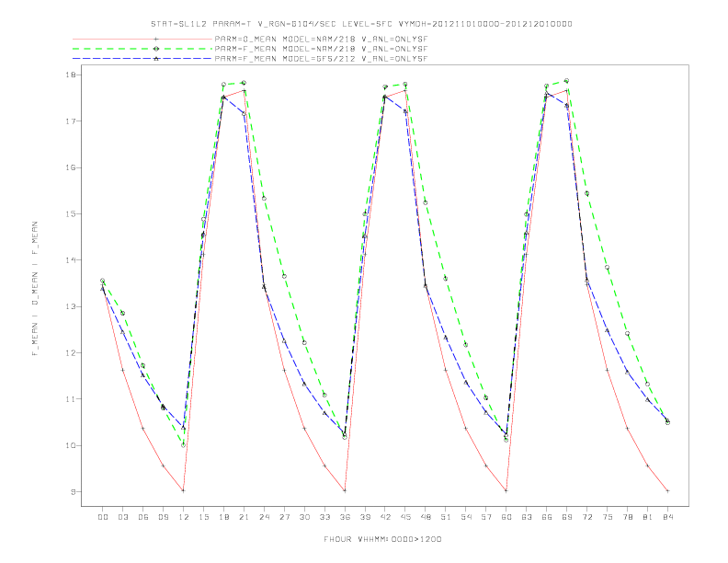Image resolution: width=728 pixels, height=563 pixels.
Task: Click x-axis forecast hour label 24
Action: pos(264,517)
